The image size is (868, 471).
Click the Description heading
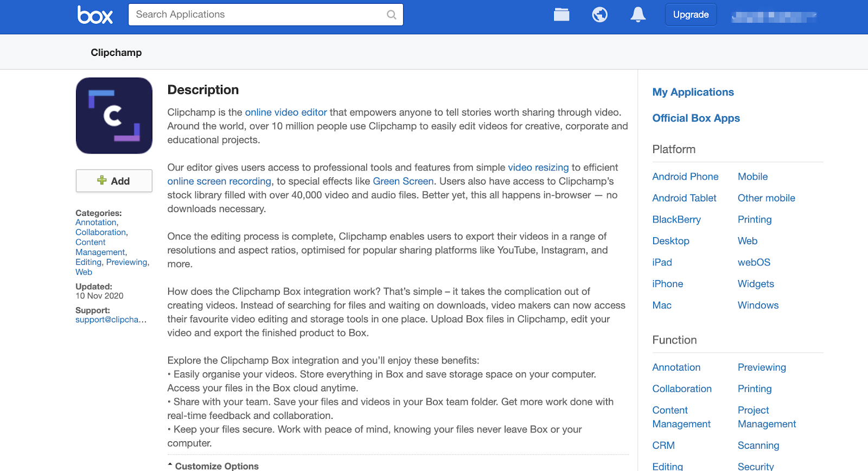tap(203, 90)
